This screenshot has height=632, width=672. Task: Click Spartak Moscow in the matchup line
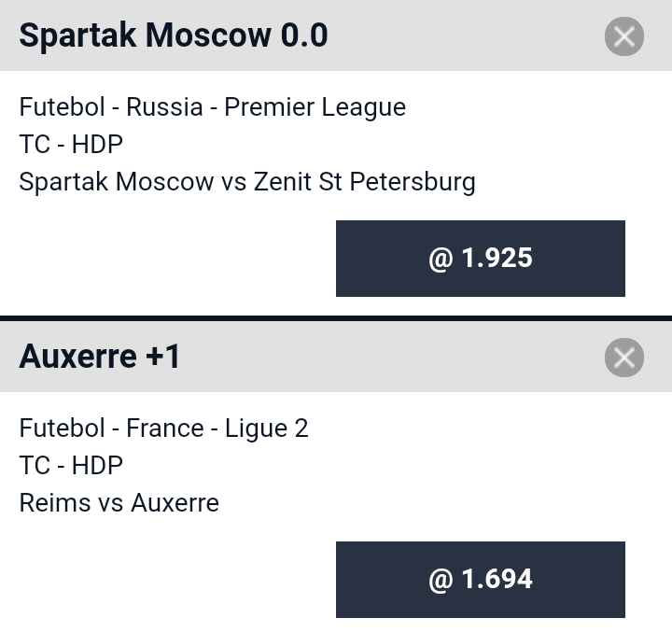(x=117, y=182)
